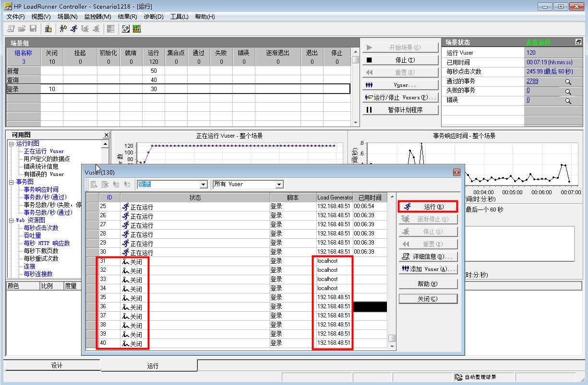588x385 pixels.
Task: Click the colorful grid icon in main toolbar
Action: (137, 29)
